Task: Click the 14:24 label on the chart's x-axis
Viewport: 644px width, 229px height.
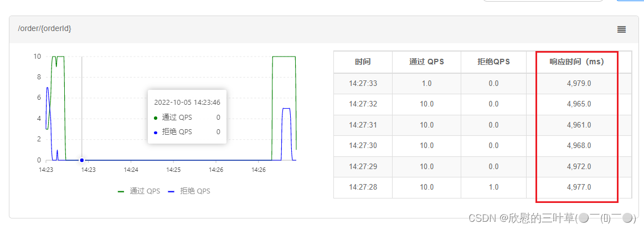Action: pos(131,169)
